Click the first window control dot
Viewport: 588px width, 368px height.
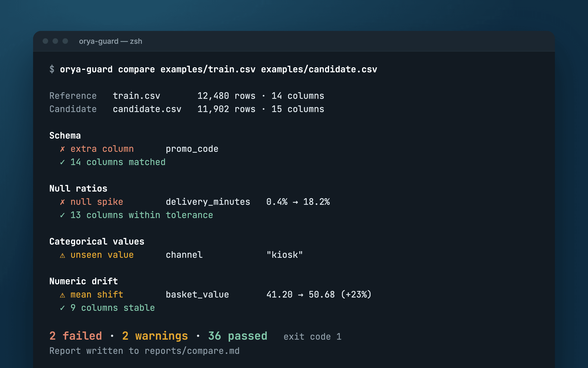[45, 41]
